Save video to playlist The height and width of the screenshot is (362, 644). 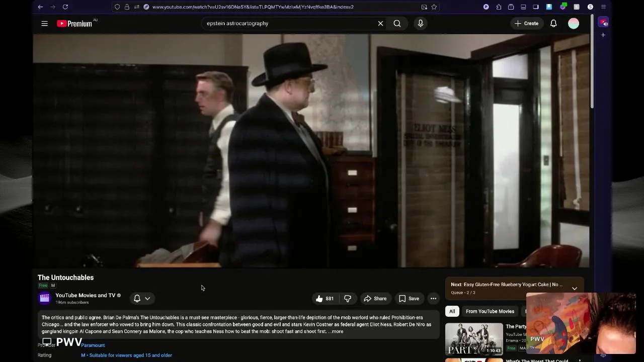pos(409,299)
